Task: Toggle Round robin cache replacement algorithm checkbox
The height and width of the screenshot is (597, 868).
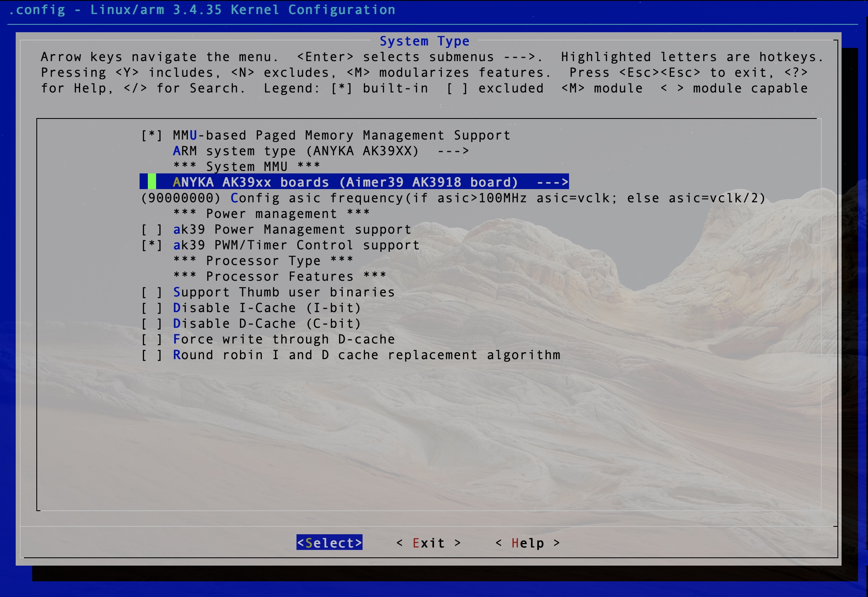Action: click(x=152, y=355)
